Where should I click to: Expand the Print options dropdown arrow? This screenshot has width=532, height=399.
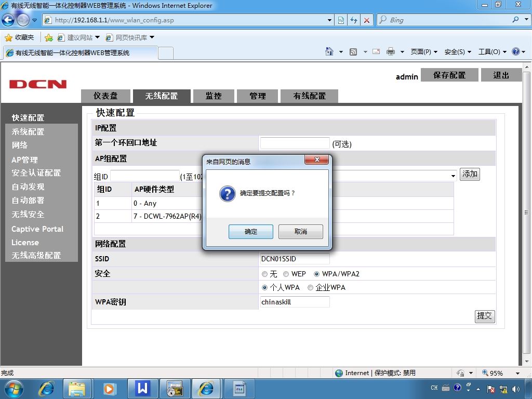403,52
